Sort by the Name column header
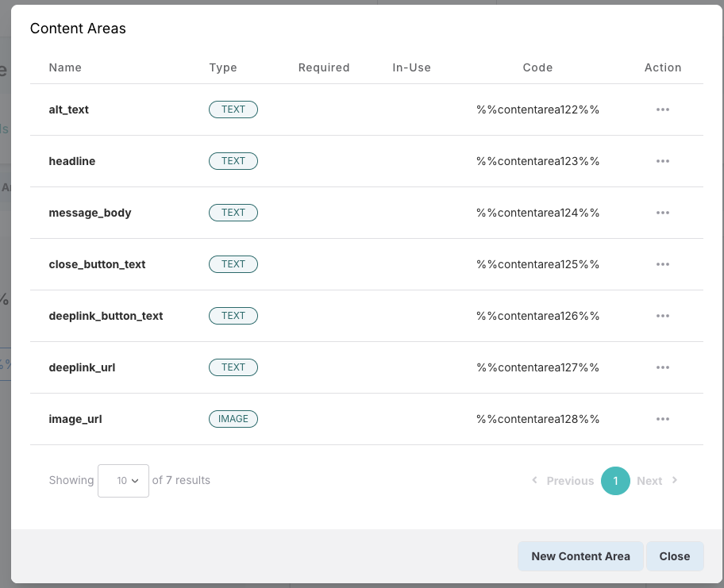Screen dimensions: 724x588 click(x=65, y=67)
